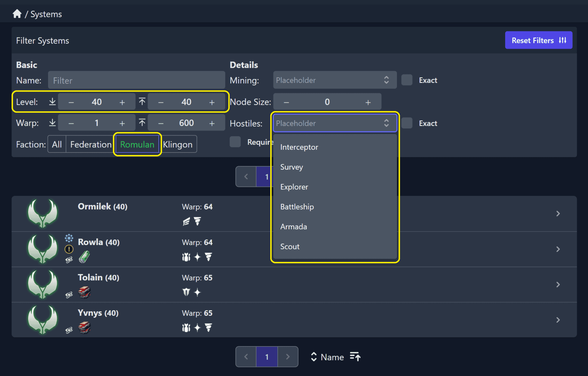The height and width of the screenshot is (376, 588).
Task: Open the Name sort order selector
Action: point(327,357)
